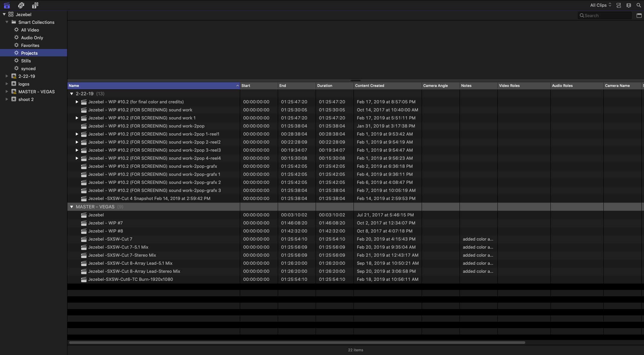Click into the Search field
This screenshot has height=355, width=644.
pos(604,15)
